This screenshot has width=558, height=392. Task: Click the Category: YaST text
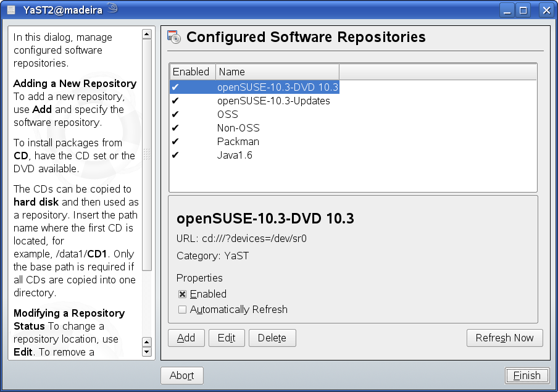[x=213, y=256]
